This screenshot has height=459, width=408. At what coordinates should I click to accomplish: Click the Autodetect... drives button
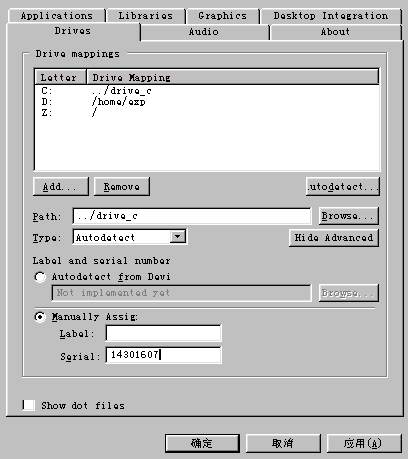[343, 186]
